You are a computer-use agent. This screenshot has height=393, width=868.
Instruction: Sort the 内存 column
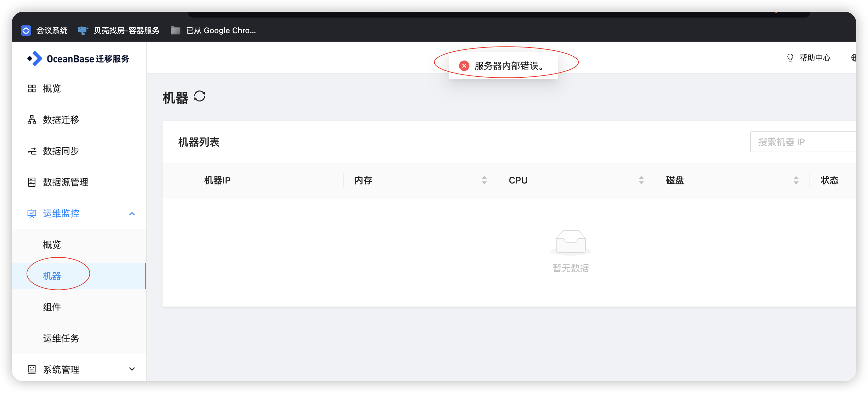[484, 181]
